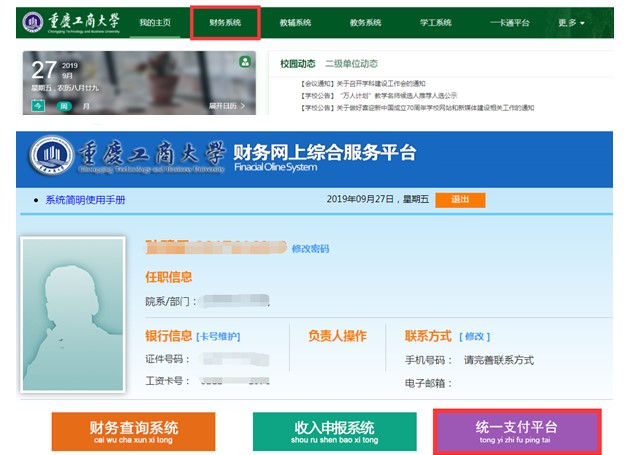Viewport: 630px width, 455px height.
Task: Switch to 我的主页 tab
Action: [156, 22]
